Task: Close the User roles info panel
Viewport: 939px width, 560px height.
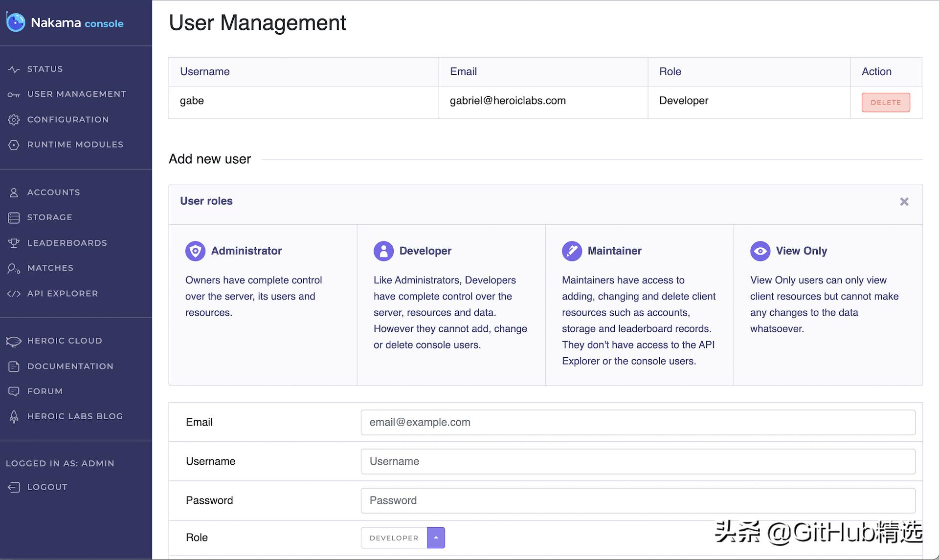Action: pos(904,202)
